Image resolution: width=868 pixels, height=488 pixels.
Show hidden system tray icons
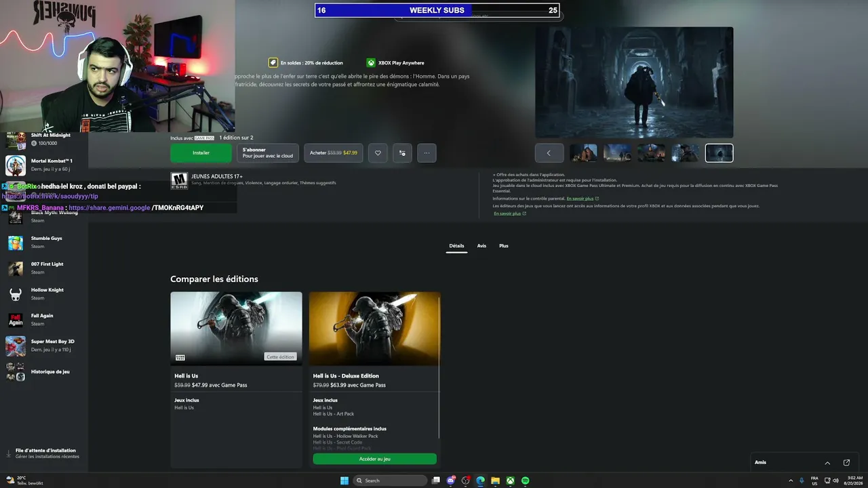(x=791, y=481)
